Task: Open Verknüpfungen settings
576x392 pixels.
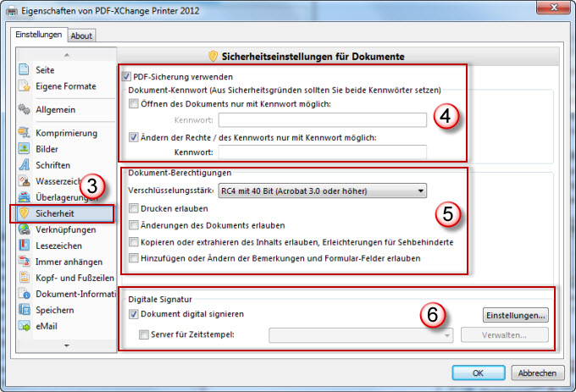Action: tap(66, 229)
